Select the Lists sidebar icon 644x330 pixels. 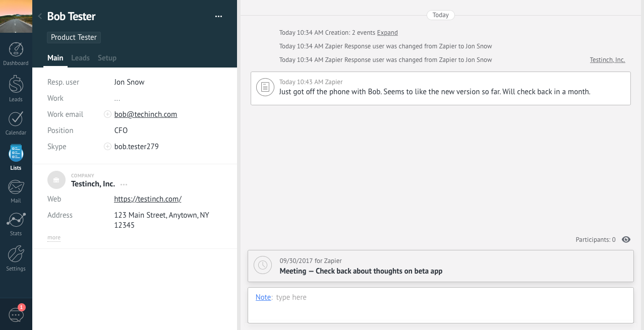(16, 157)
